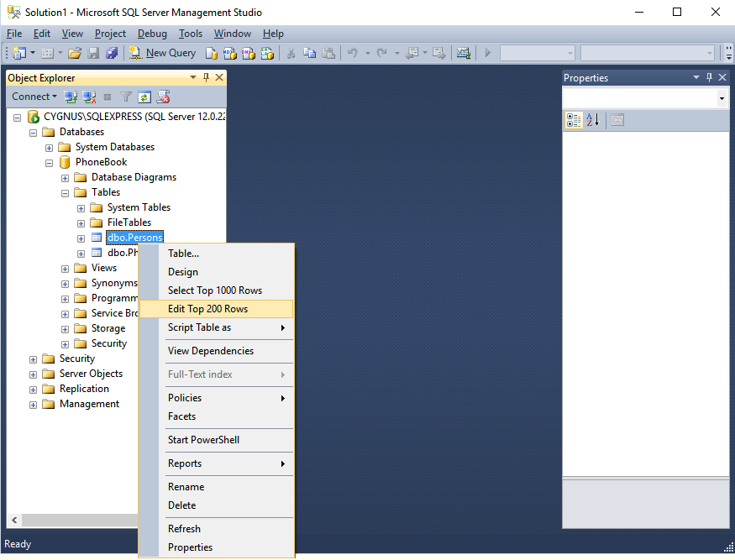Click the Save disk icon

click(x=94, y=53)
